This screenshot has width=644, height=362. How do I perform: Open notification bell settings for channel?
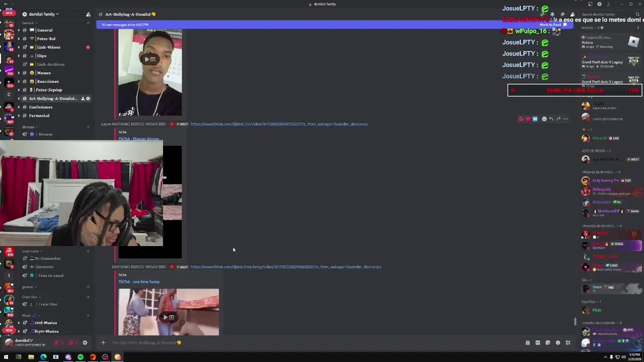click(552, 14)
